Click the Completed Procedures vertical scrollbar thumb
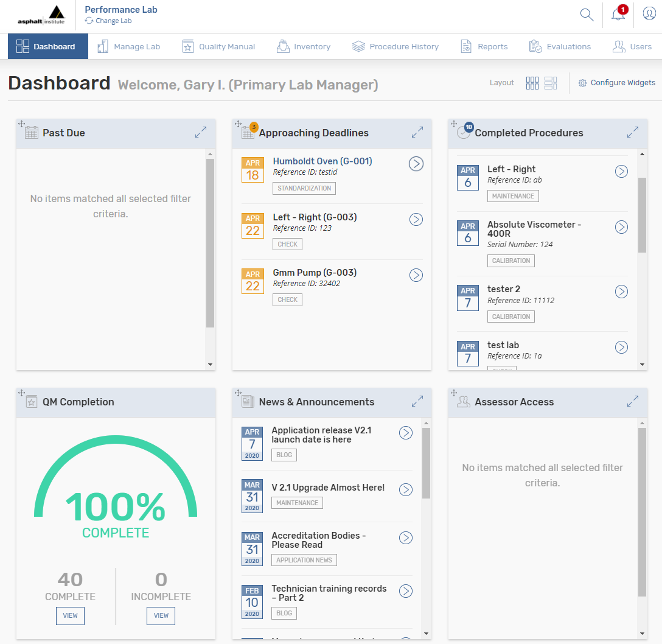 [x=642, y=215]
